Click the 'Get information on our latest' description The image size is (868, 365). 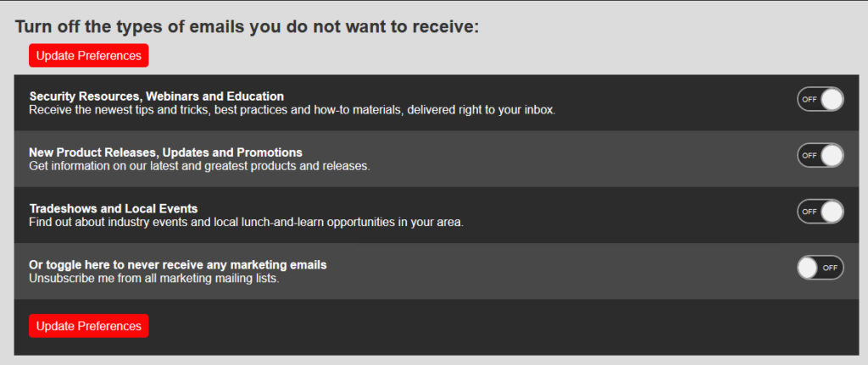tap(199, 166)
